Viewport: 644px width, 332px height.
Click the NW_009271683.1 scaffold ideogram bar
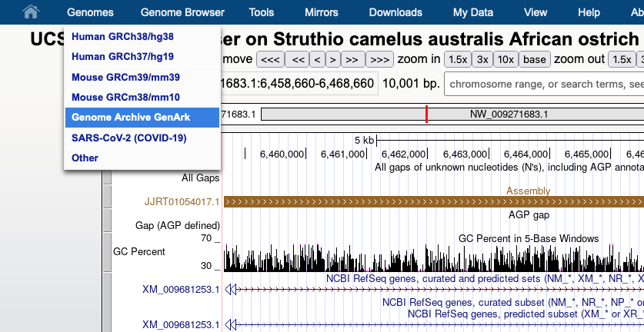pos(452,114)
